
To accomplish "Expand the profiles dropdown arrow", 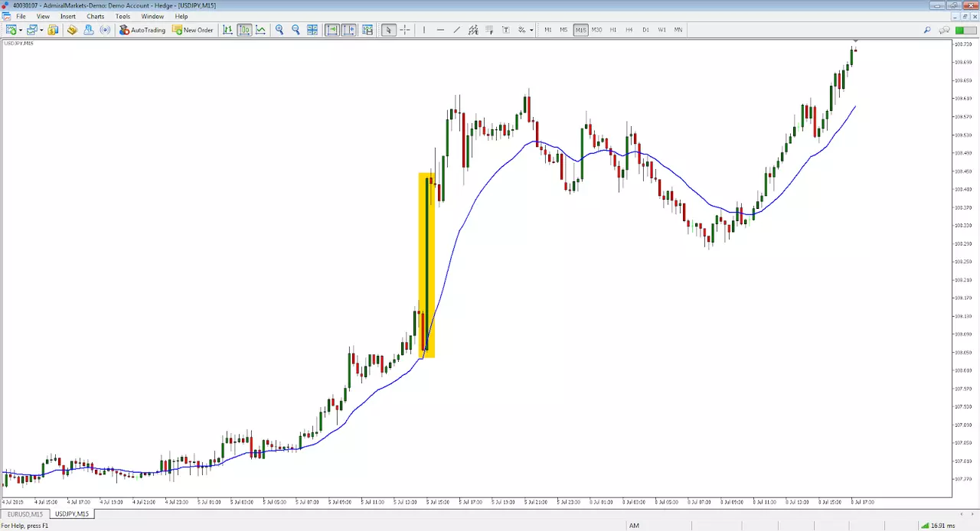I will 41,30.
